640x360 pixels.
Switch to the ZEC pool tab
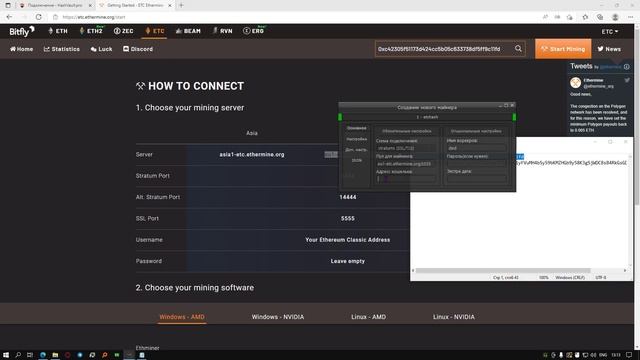[x=123, y=31]
